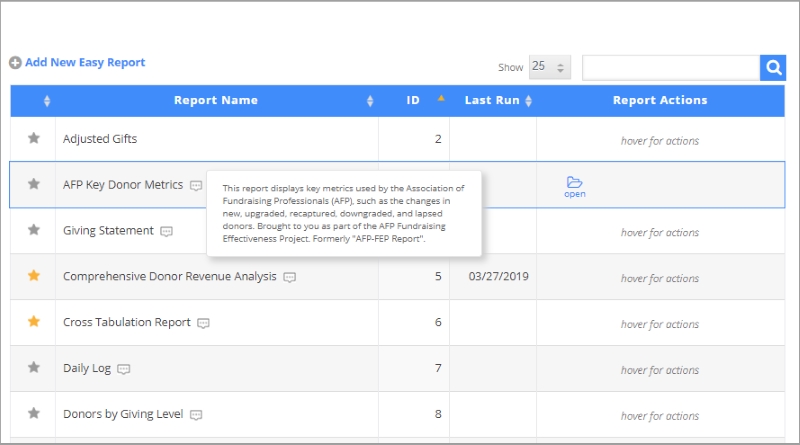Sort by the favorites star column arrows
This screenshot has width=800, height=445.
point(47,101)
